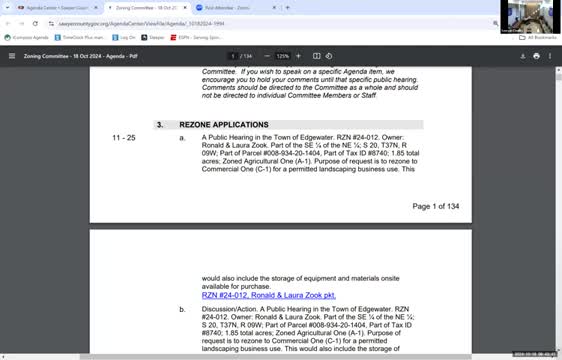
Task: Open the tab search dropdown arrow
Action: (7, 8)
